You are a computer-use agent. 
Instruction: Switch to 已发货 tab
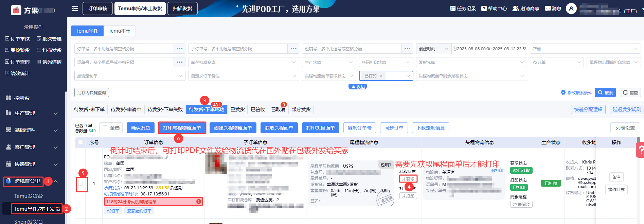[x=237, y=109]
